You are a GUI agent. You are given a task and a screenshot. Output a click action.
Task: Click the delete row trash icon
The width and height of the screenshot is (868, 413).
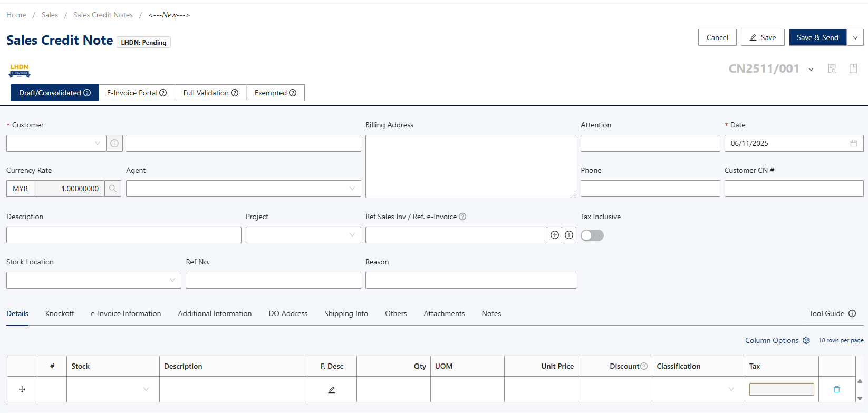click(837, 389)
